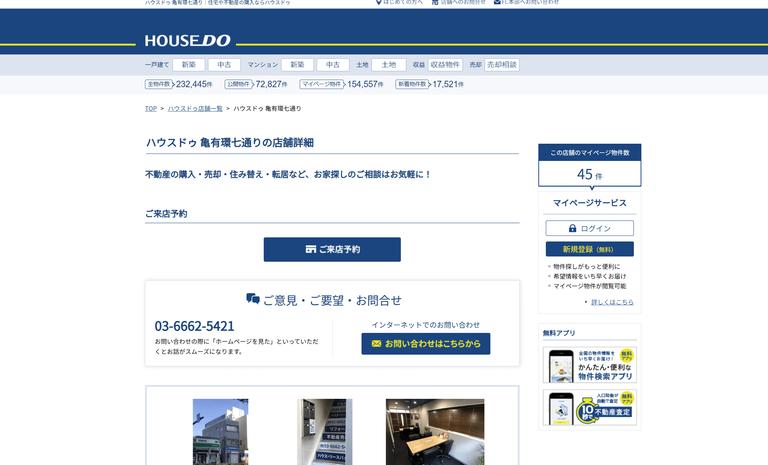Open the 土地 category button
This screenshot has height=465, width=768.
point(388,65)
